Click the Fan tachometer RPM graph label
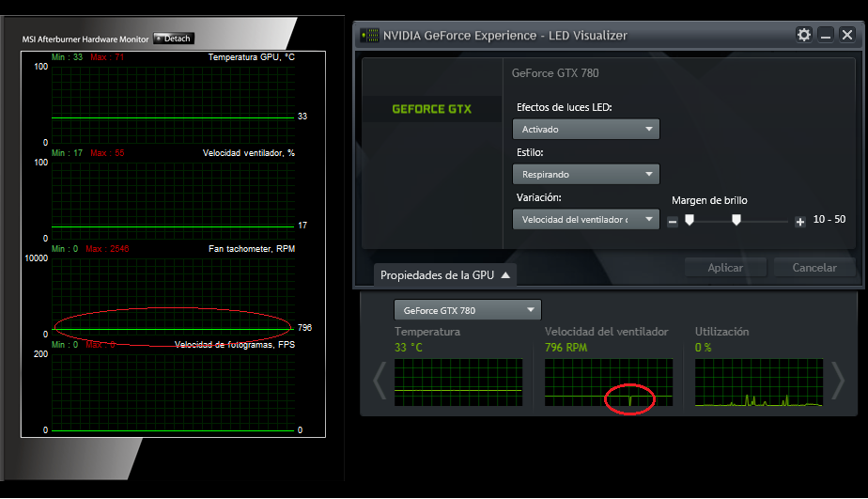 click(252, 249)
